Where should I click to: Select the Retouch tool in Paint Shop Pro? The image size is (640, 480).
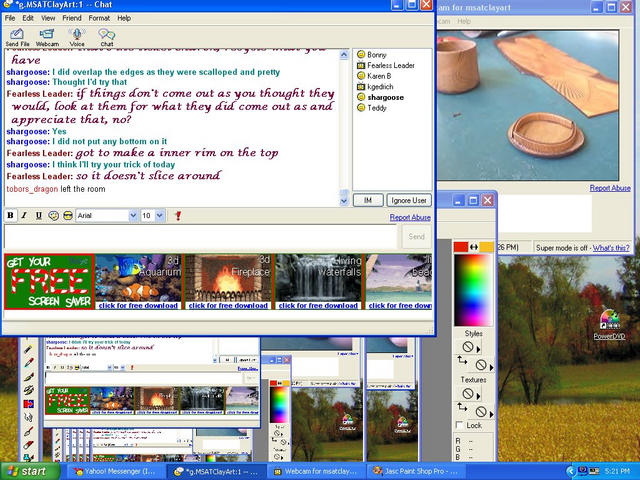(x=28, y=418)
